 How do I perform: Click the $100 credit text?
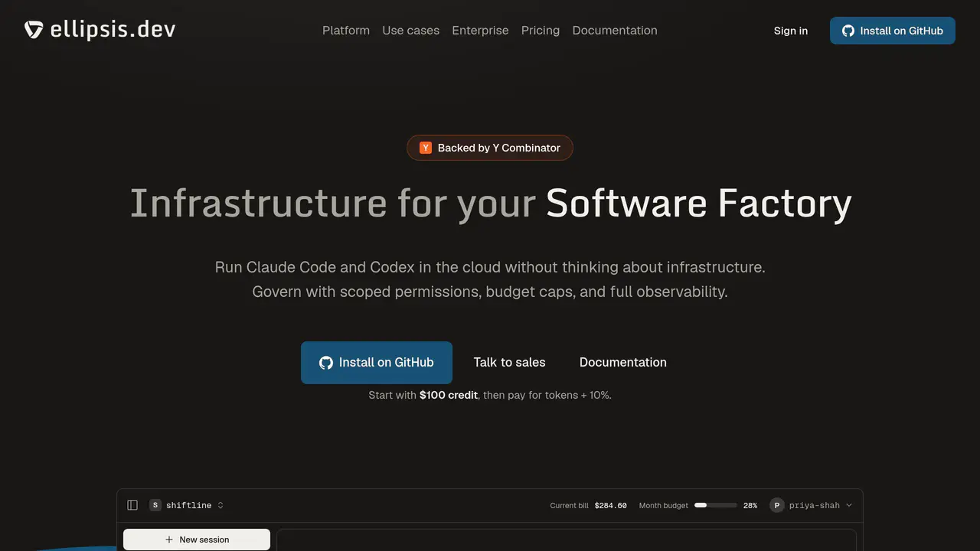(x=449, y=395)
